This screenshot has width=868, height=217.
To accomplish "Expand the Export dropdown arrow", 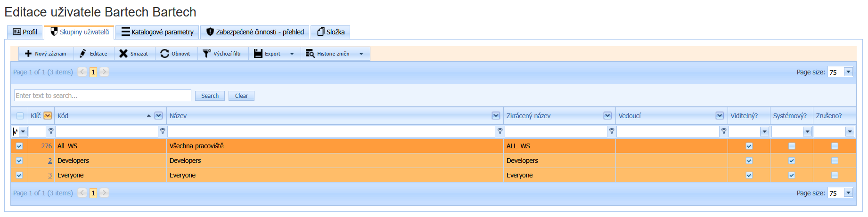I will click(292, 54).
